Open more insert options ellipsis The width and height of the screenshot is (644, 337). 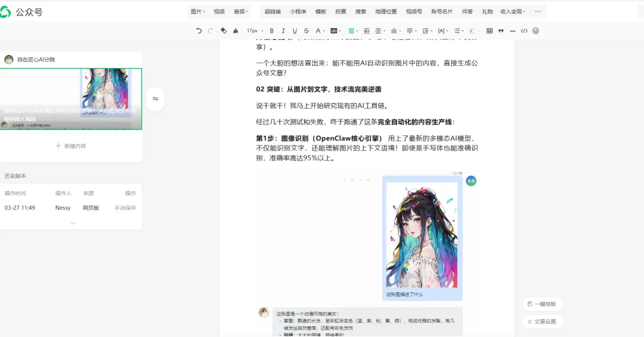[x=538, y=11]
